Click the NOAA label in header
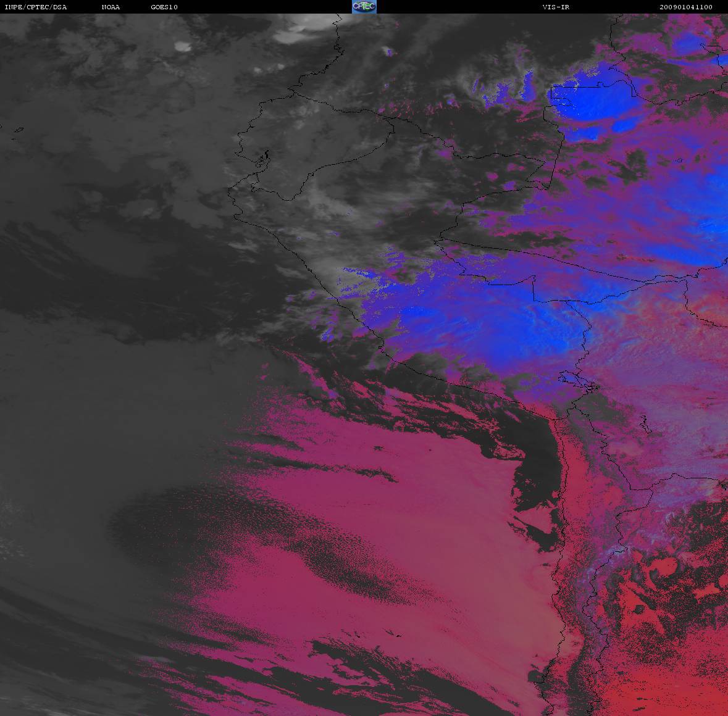This screenshot has height=716, width=728. pyautogui.click(x=111, y=7)
